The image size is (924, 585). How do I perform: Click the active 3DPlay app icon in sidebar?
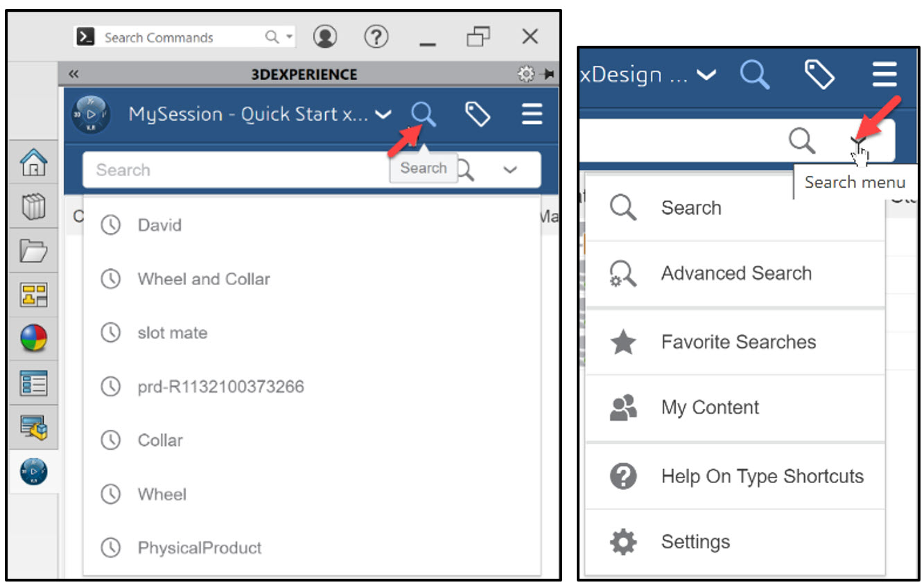(33, 471)
